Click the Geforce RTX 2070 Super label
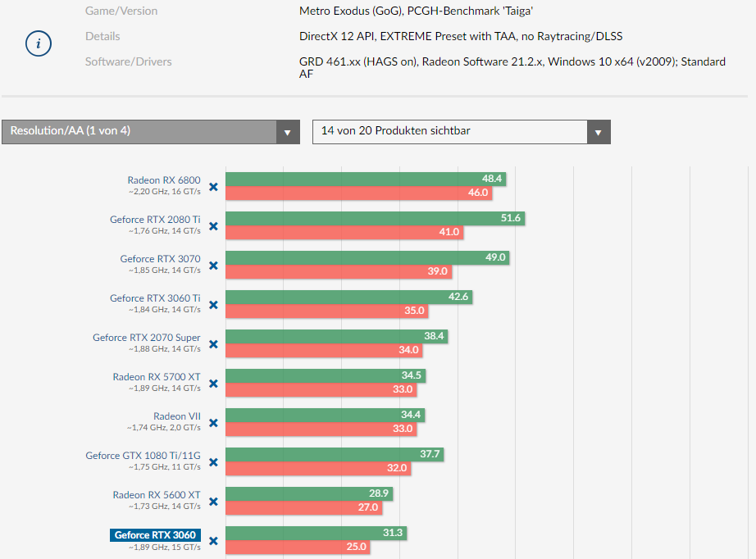The image size is (756, 559). tap(147, 338)
